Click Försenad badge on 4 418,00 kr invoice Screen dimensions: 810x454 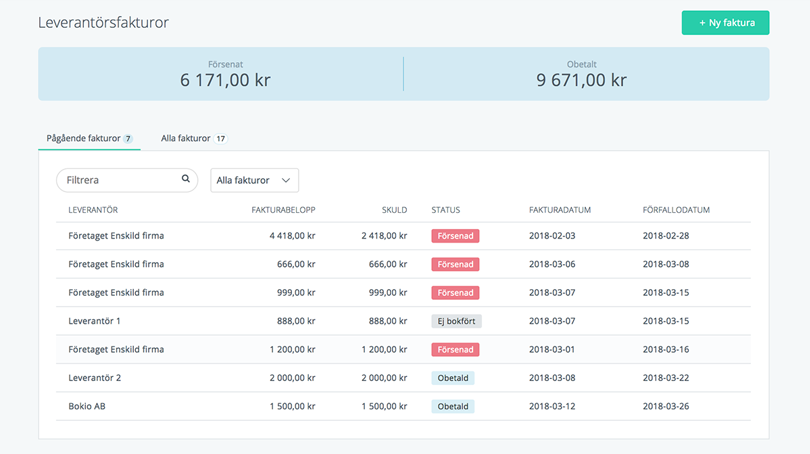455,236
